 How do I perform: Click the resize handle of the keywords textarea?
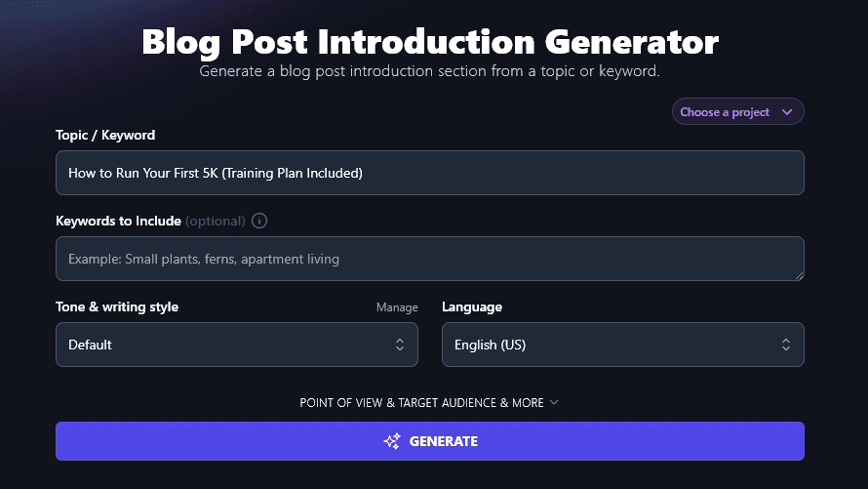(799, 275)
